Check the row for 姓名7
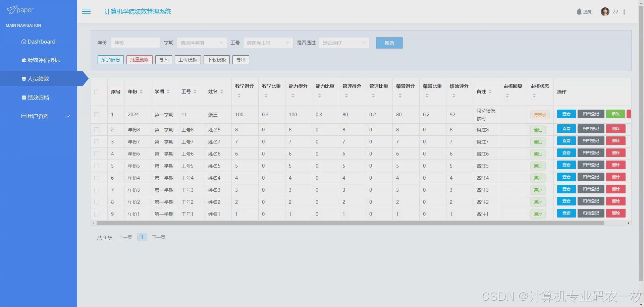Screen dimensions: 644x307 click(97, 142)
